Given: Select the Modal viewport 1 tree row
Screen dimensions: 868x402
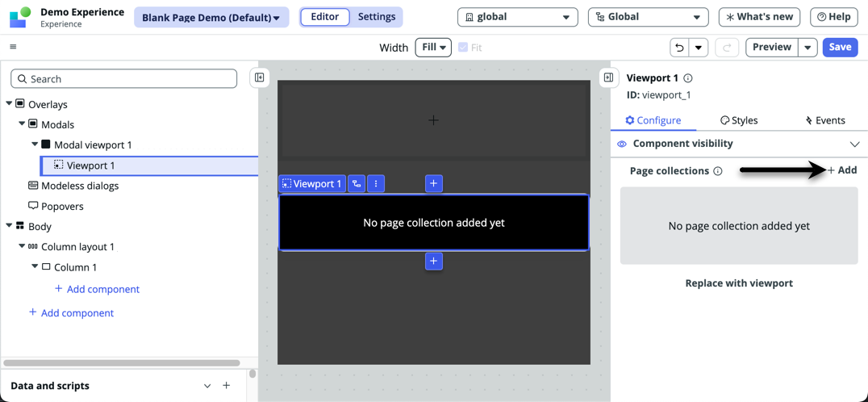Looking at the screenshot, I should pyautogui.click(x=87, y=145).
